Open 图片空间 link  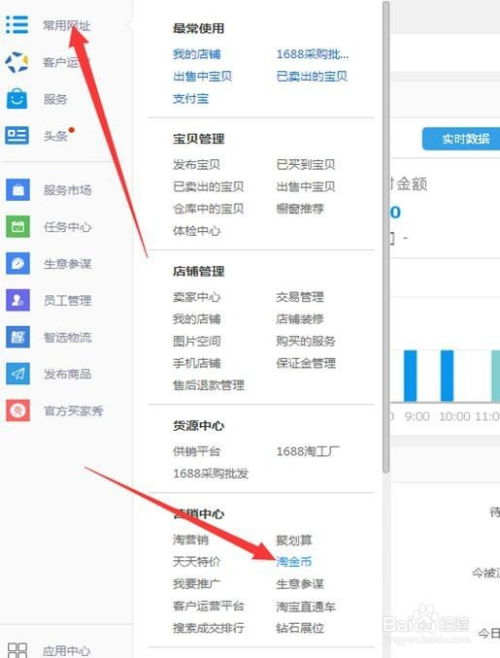pyautogui.click(x=196, y=341)
